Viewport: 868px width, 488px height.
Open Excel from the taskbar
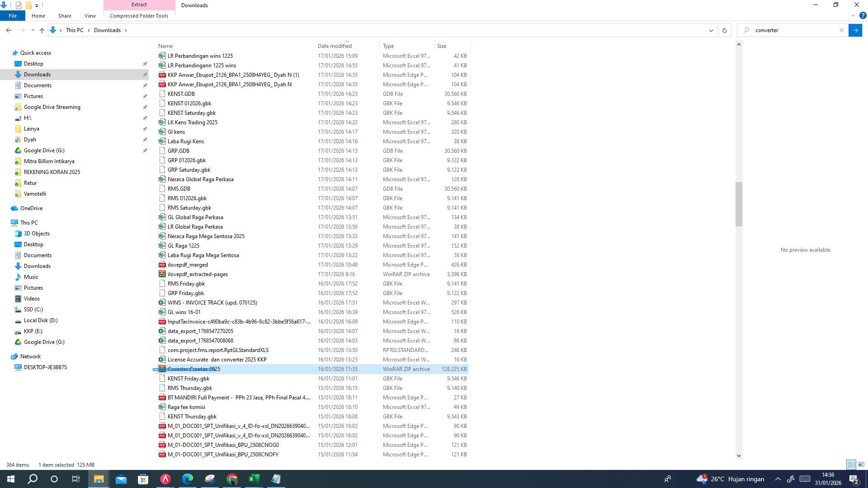(254, 479)
